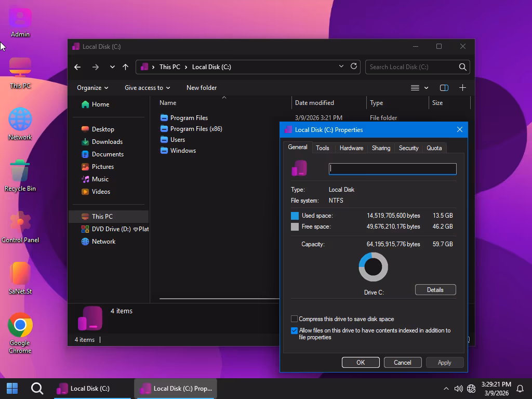Viewport: 532px width, 399px height.
Task: Click the search magnifier in Explorer
Action: [462, 67]
